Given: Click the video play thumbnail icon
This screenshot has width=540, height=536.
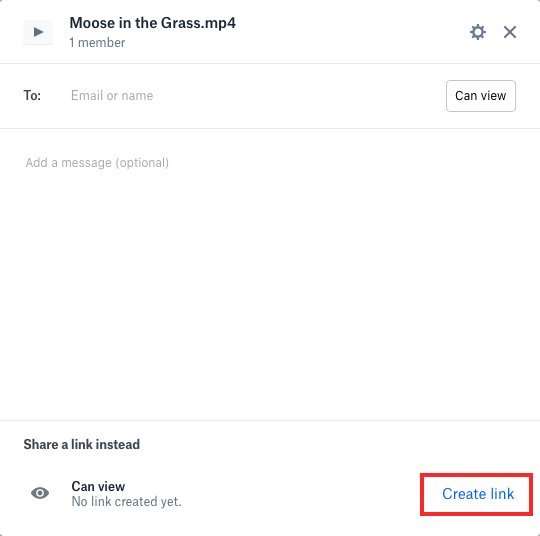Looking at the screenshot, I should point(38,32).
